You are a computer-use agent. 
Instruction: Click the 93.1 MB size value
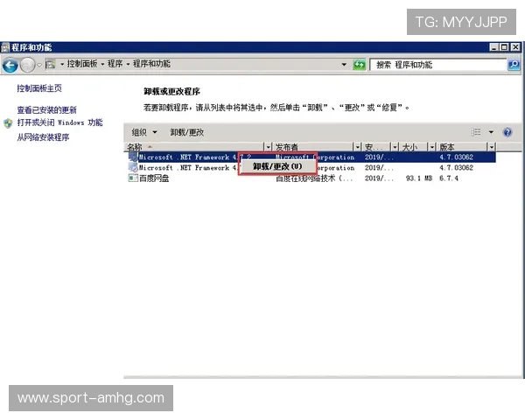pyautogui.click(x=419, y=178)
